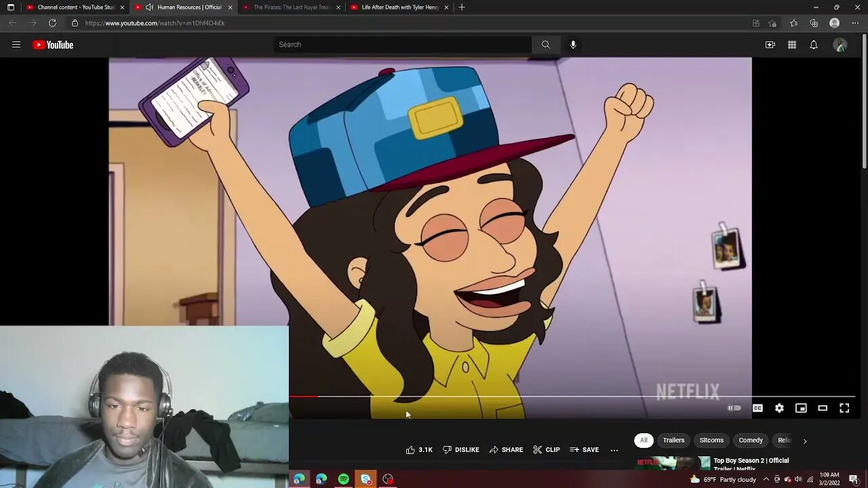
Task: Close the Channel content browser tab
Action: pyautogui.click(x=122, y=7)
